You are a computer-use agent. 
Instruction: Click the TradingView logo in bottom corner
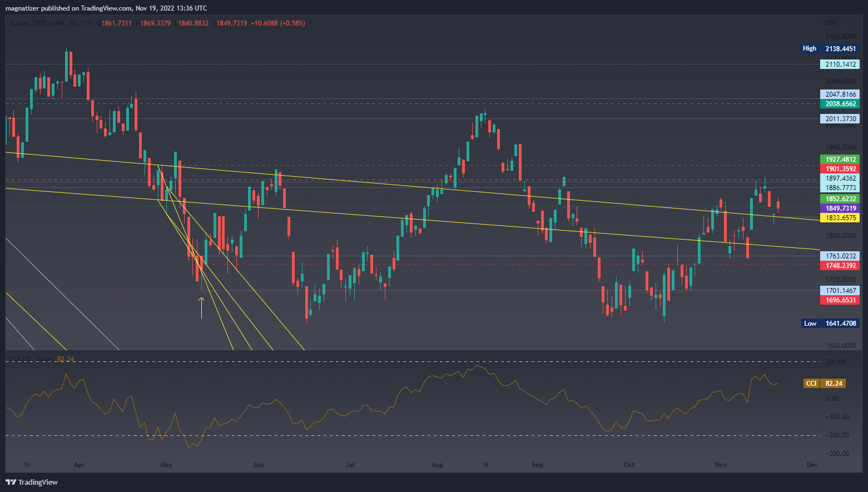32,482
